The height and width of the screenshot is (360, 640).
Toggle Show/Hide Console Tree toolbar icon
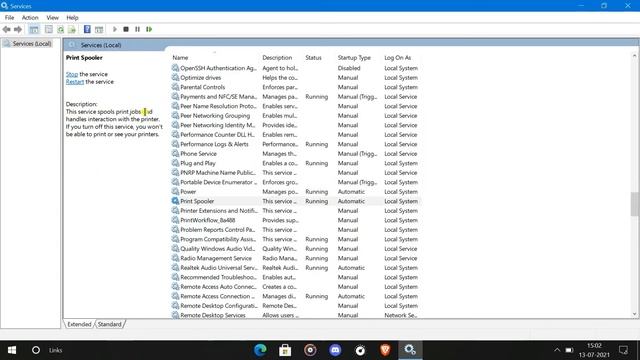point(34,29)
